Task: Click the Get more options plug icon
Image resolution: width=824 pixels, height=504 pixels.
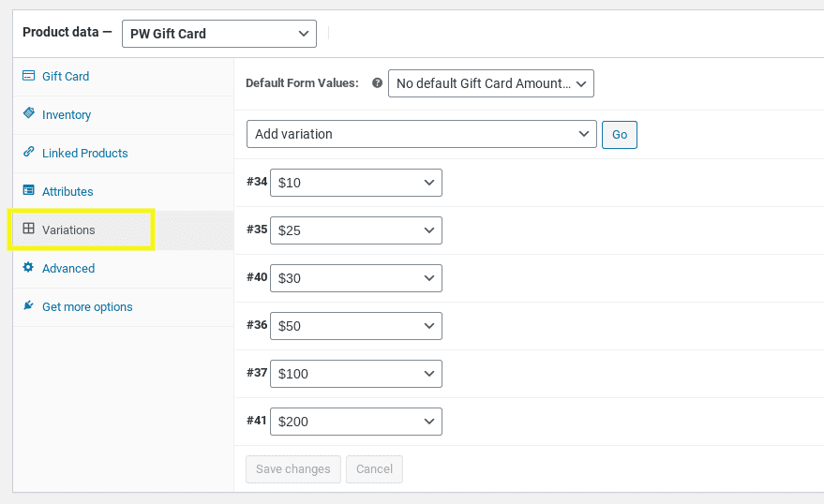Action: [x=28, y=306]
